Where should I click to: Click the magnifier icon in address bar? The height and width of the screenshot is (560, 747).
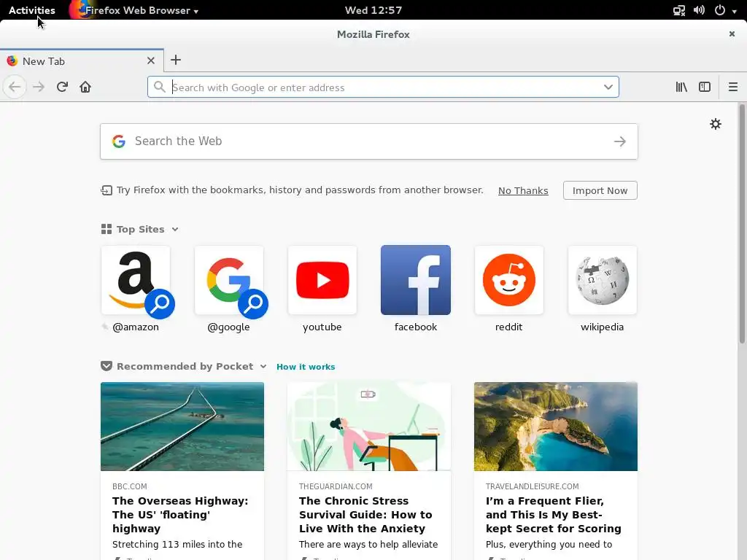(160, 87)
